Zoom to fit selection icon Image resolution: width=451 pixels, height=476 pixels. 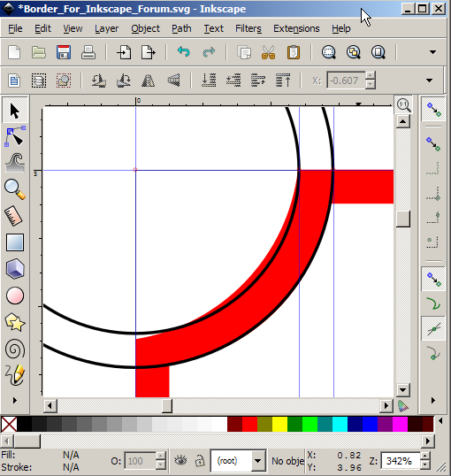click(329, 52)
